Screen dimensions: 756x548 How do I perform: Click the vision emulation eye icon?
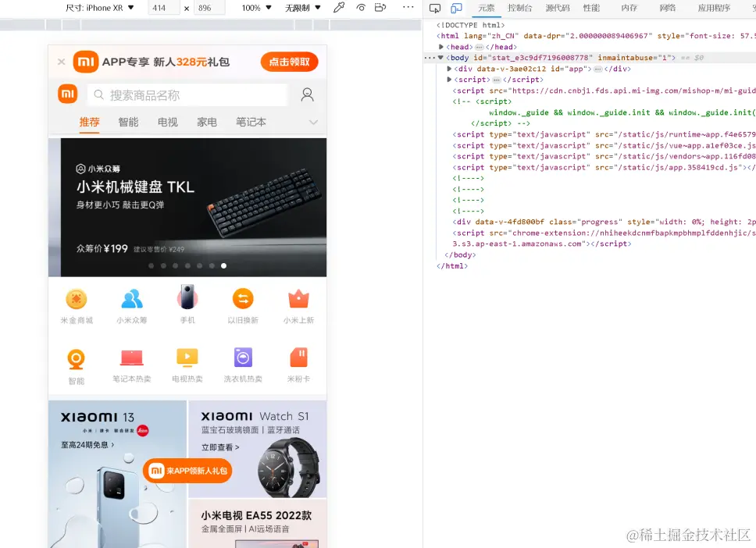pos(361,7)
